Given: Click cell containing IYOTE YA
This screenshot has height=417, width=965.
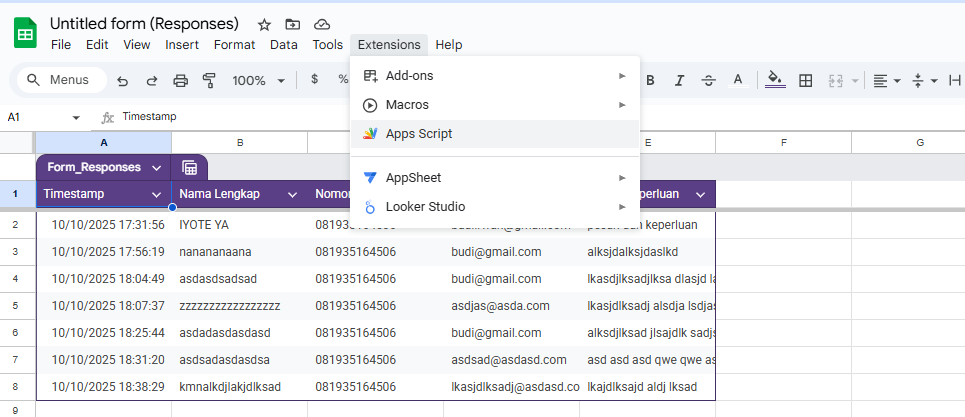Looking at the screenshot, I should point(240,225).
